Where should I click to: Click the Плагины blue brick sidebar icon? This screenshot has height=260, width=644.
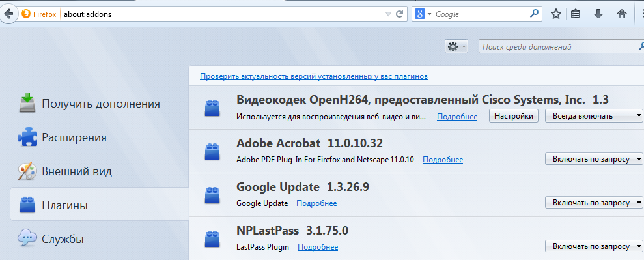27,205
